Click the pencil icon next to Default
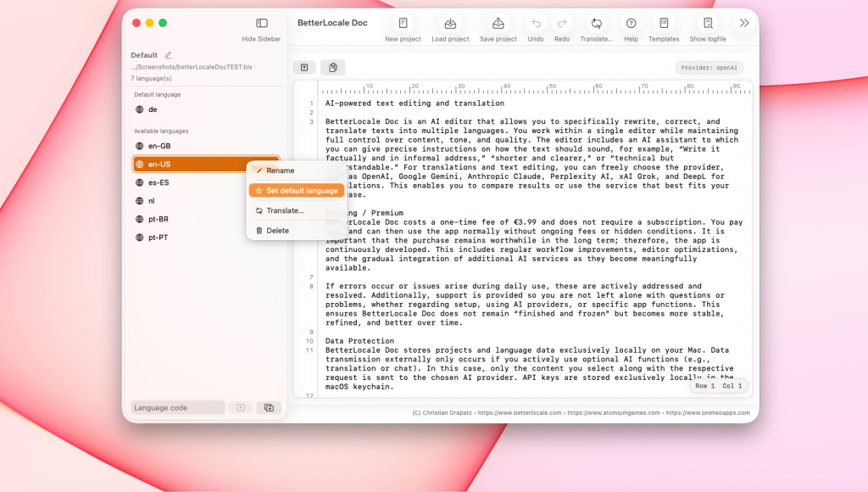 [168, 55]
